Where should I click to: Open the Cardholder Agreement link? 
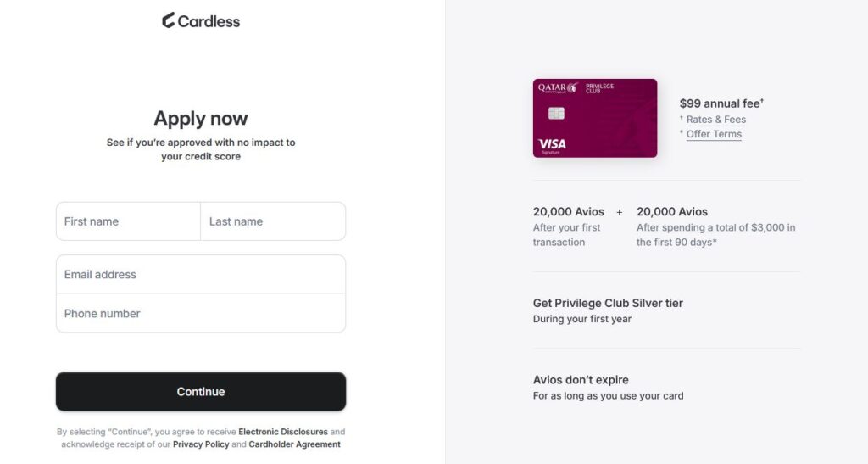(x=294, y=444)
